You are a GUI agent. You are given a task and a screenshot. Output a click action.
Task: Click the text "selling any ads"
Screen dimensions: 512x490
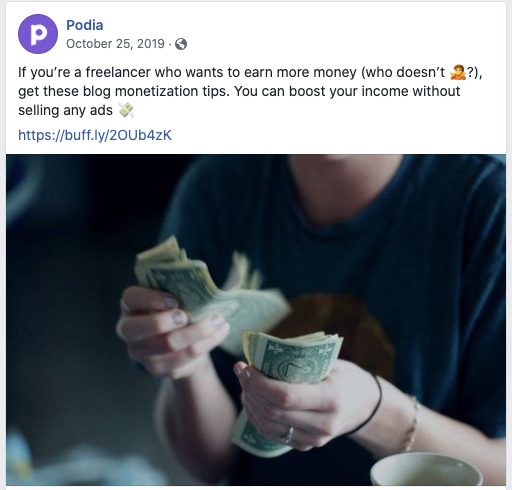(65, 110)
